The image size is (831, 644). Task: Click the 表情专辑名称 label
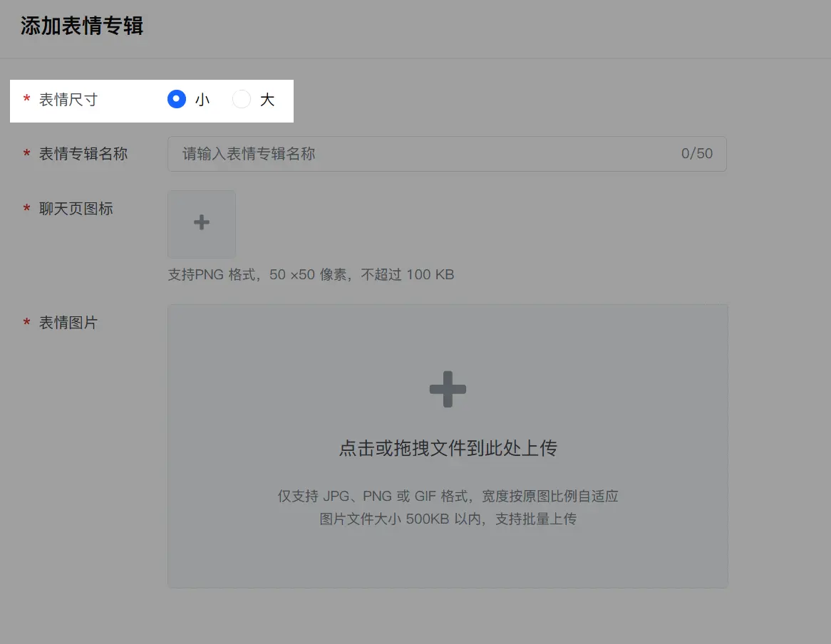coord(83,154)
